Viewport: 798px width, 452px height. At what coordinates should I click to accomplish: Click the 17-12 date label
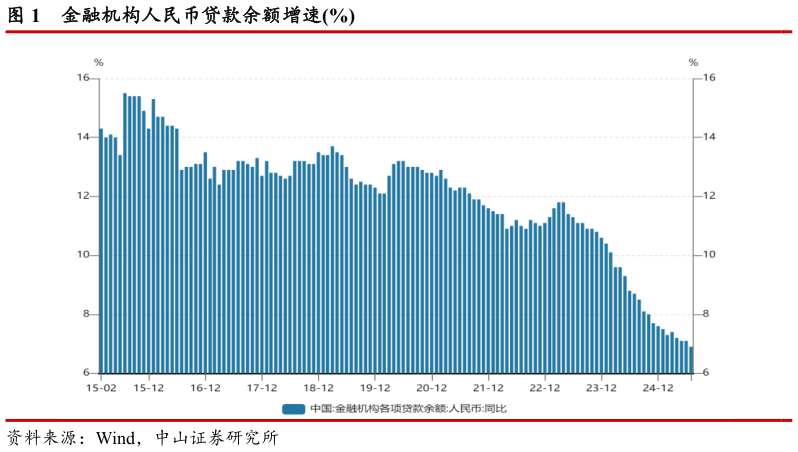pos(261,387)
